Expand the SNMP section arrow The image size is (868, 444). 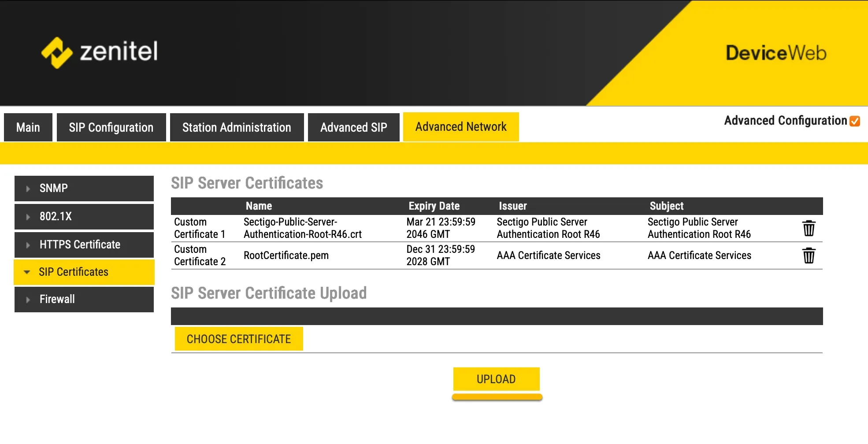click(x=28, y=189)
